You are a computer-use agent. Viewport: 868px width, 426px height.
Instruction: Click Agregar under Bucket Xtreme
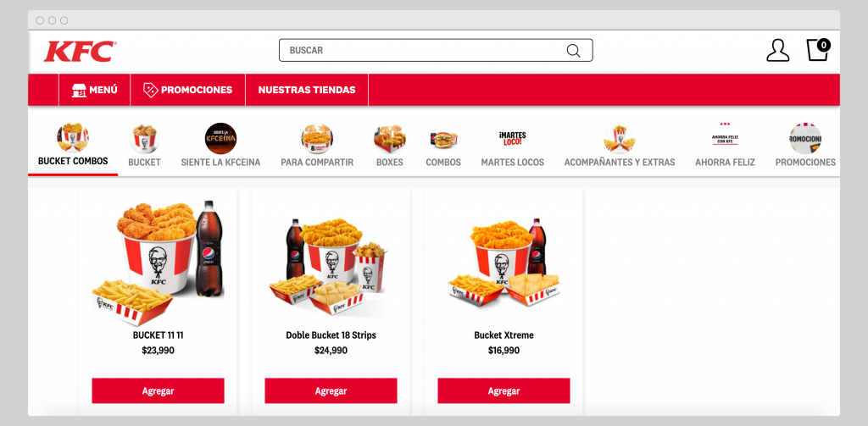(x=504, y=390)
